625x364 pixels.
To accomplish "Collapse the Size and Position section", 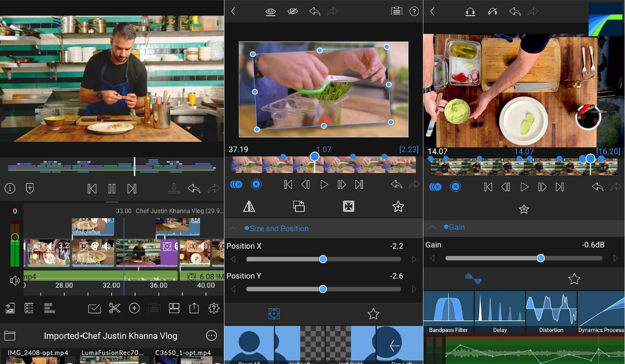I will (233, 228).
